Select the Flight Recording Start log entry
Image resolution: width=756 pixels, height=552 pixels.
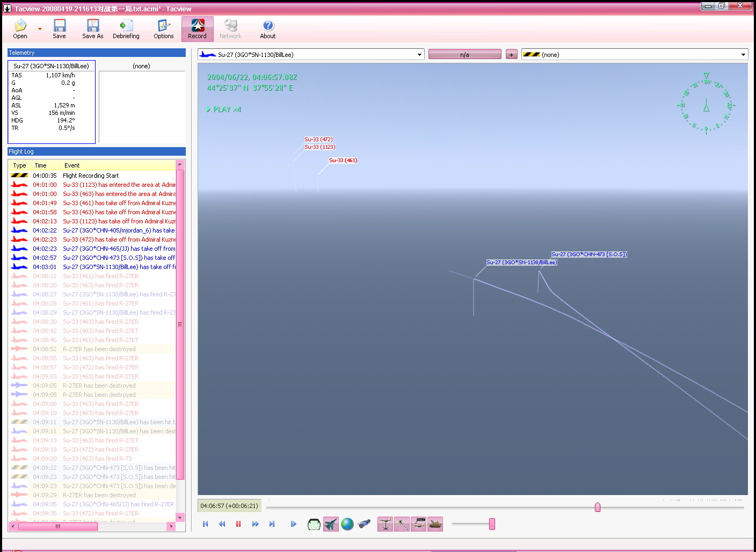click(91, 176)
